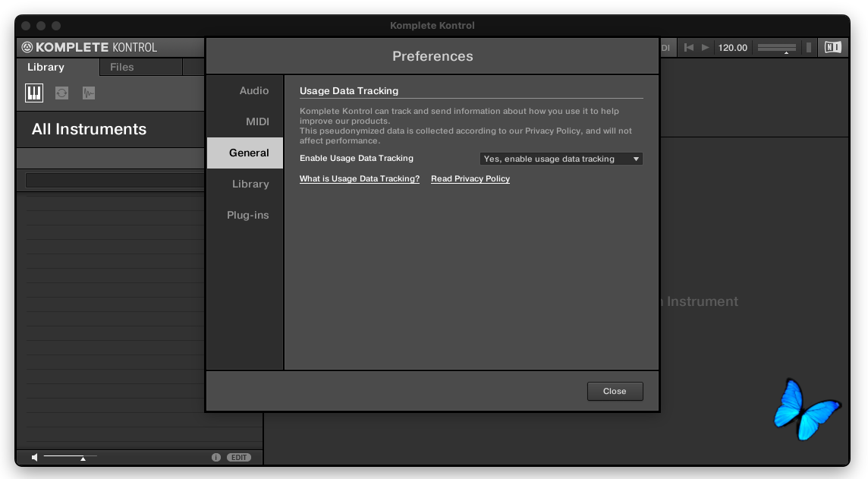The width and height of the screenshot is (868, 479).
Task: Select the Instruments piano-keys icon
Action: [x=34, y=93]
